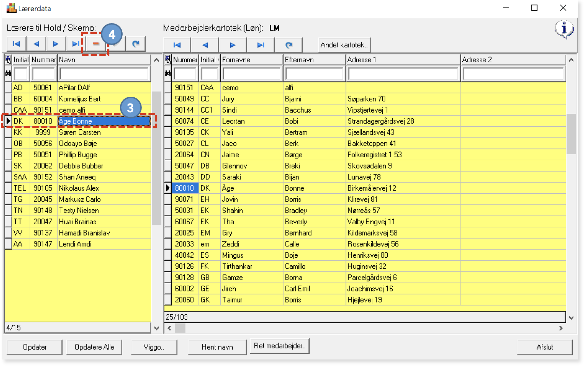Click Medarbejderkartotek vertical scrollbar thumb
Image resolution: width=588 pixels, height=369 pixels.
[x=571, y=134]
